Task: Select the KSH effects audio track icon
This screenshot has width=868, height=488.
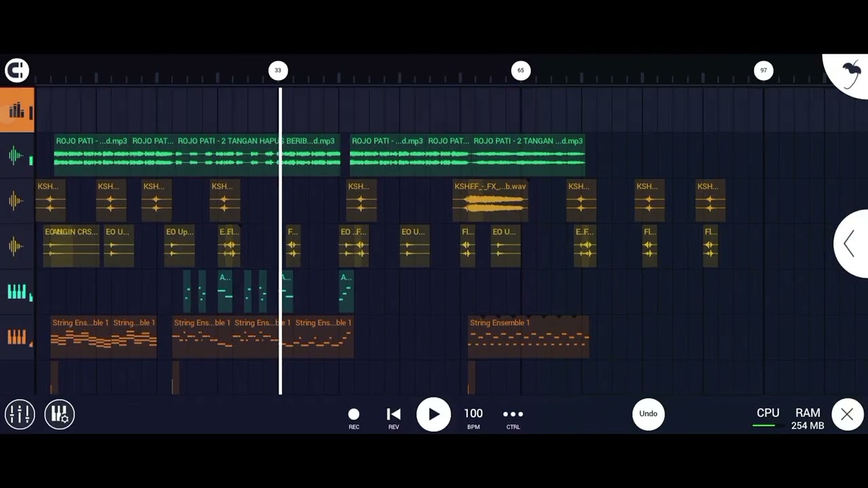Action: point(17,201)
